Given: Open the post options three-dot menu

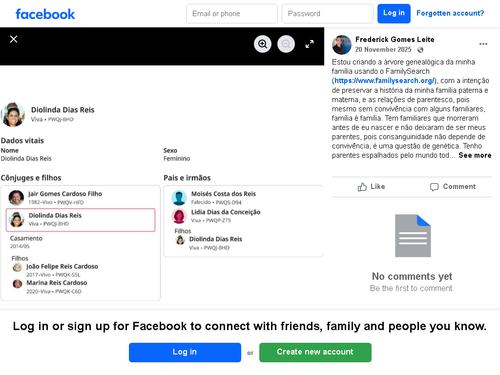Looking at the screenshot, I should (483, 44).
